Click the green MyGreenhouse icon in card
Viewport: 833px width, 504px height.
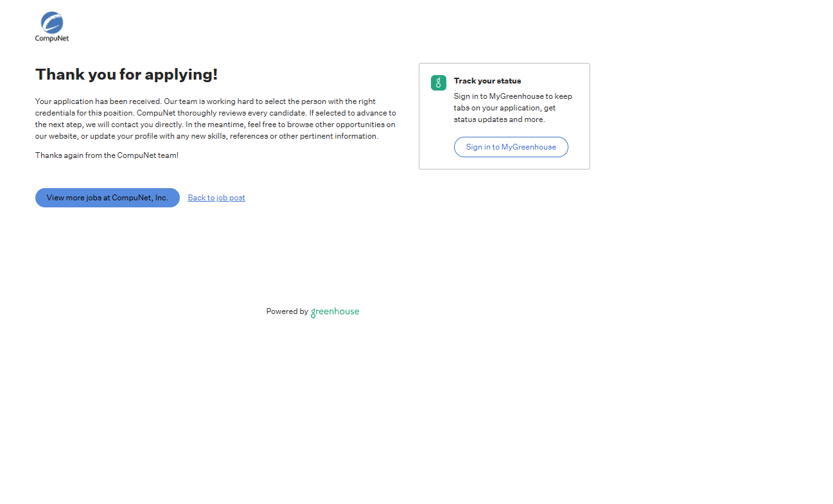pyautogui.click(x=438, y=83)
